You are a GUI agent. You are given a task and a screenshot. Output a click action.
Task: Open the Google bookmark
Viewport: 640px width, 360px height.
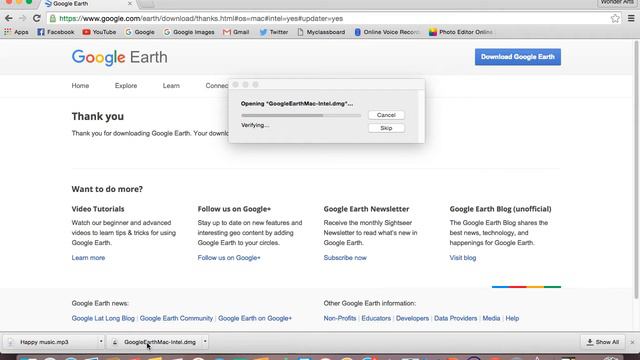click(x=140, y=32)
